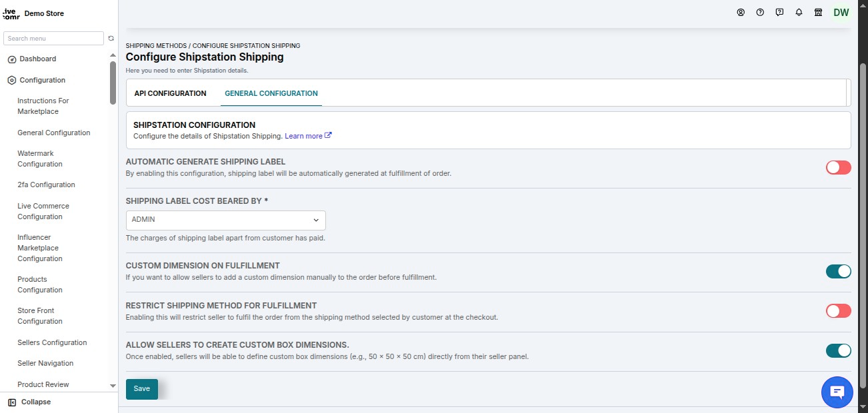Click sidebar scrollbar down arrow

click(x=113, y=386)
